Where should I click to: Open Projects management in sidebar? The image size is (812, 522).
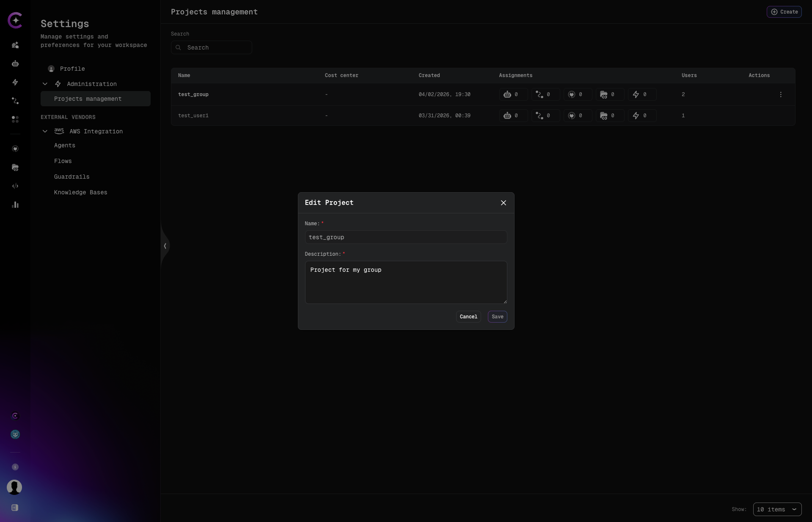click(x=88, y=99)
